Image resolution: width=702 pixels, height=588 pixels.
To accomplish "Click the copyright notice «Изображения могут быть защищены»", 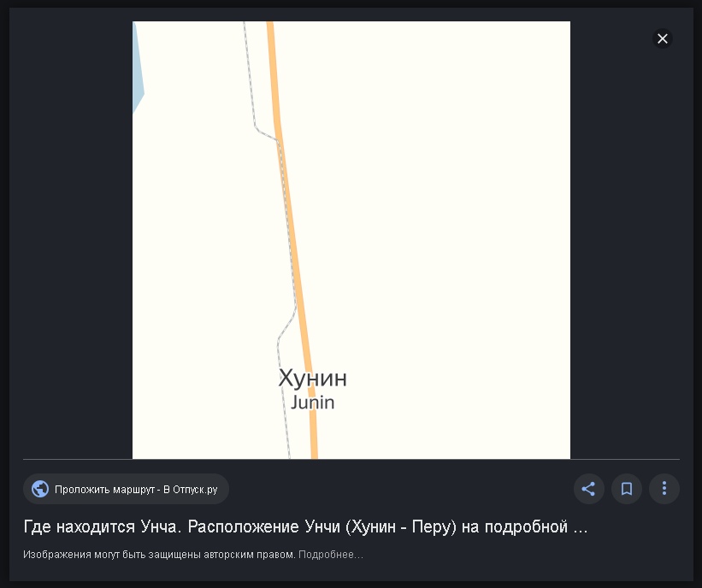I will tap(159, 555).
